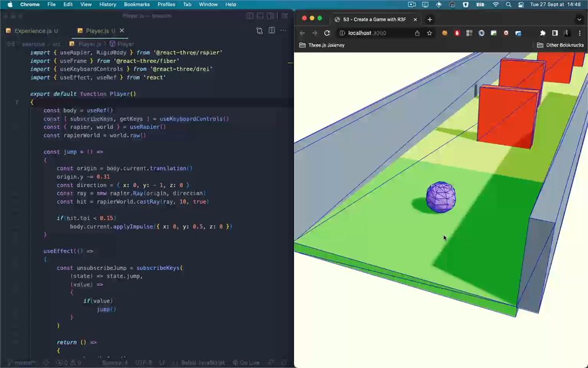Open changes compare icon in editor toolbar

259,31
